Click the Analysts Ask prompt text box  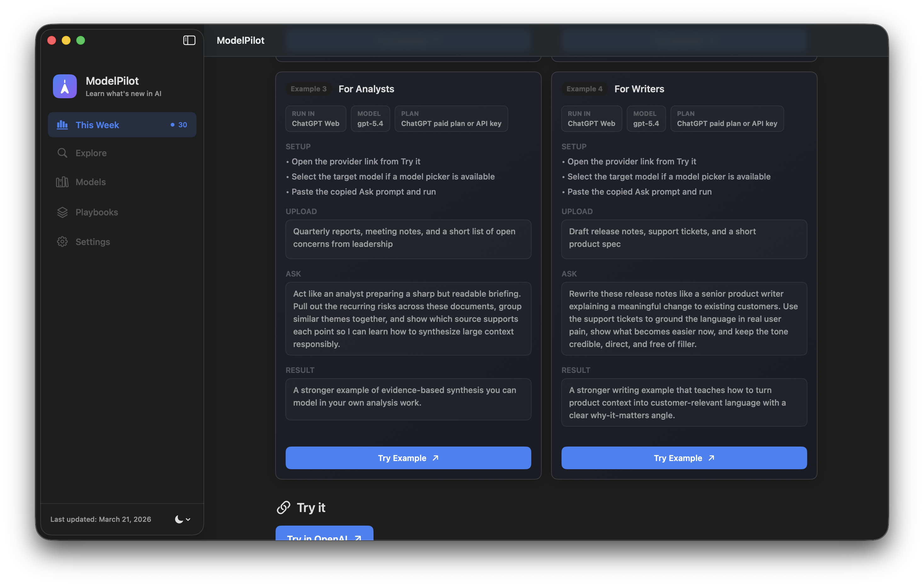coord(408,319)
